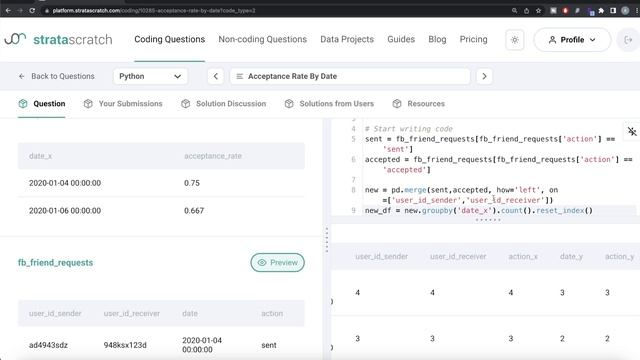Go to previous question arrow
The height and width of the screenshot is (360, 640).
pos(216,76)
